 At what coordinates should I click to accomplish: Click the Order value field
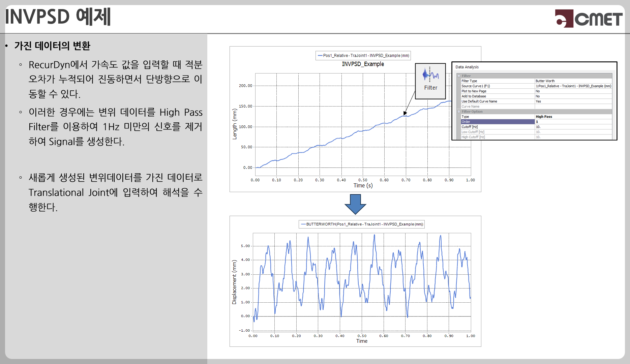(x=573, y=122)
